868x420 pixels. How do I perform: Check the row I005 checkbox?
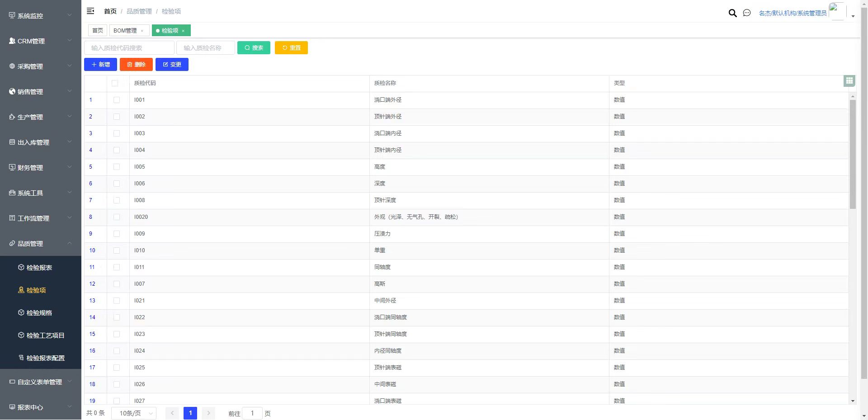[x=117, y=167]
